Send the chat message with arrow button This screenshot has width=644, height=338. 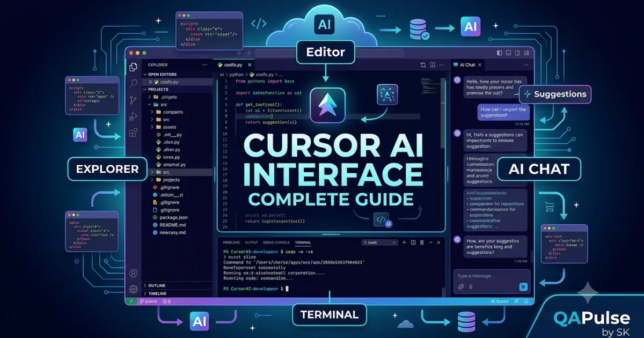[x=523, y=286]
